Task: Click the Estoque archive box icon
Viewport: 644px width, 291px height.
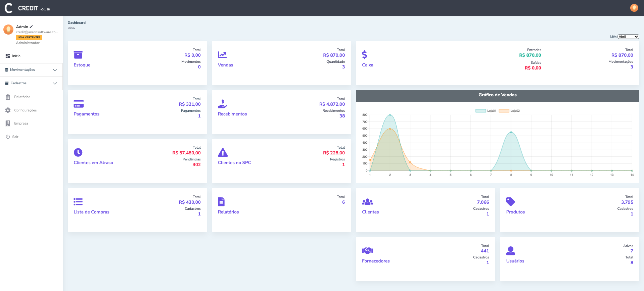Action: (x=78, y=55)
